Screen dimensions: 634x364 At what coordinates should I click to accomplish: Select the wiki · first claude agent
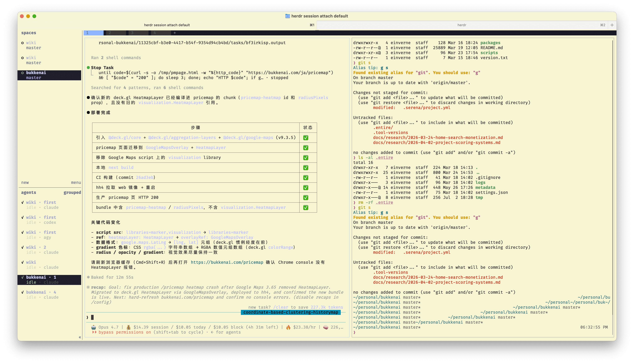49,205
